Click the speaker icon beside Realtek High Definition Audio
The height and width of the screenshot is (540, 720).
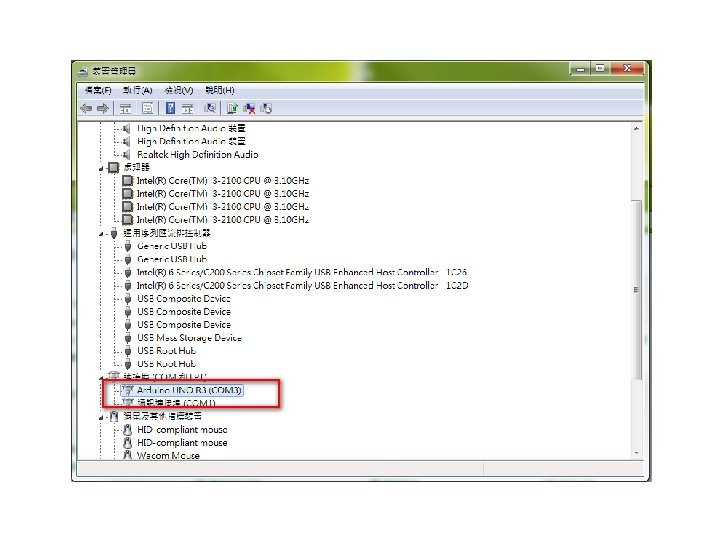point(127,155)
